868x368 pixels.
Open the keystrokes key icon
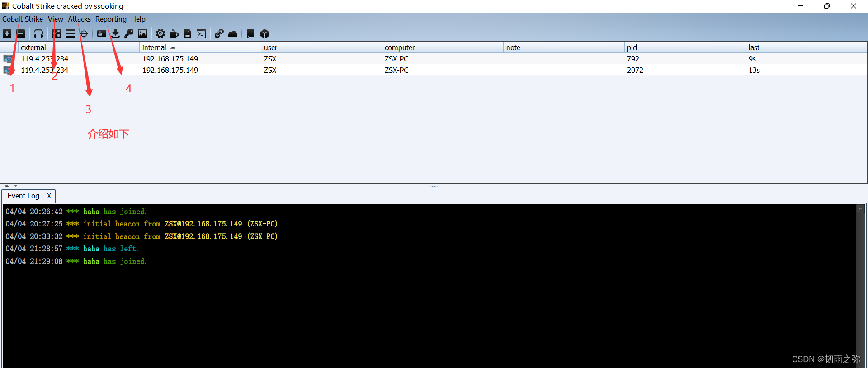click(x=129, y=34)
